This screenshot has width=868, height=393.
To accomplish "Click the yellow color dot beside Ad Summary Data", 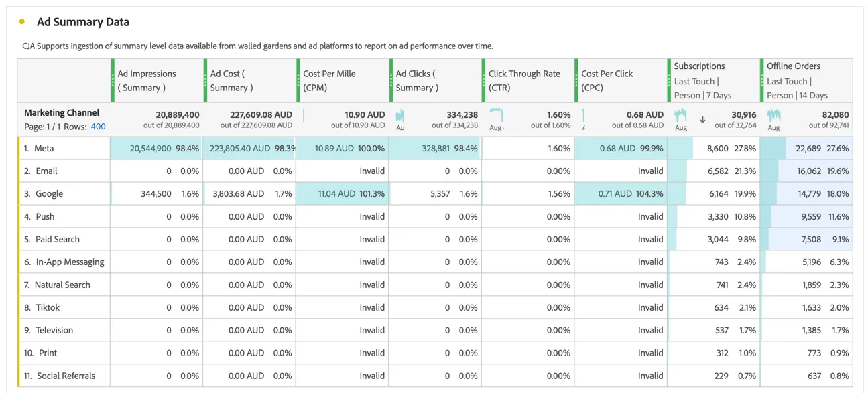I will click(x=22, y=22).
